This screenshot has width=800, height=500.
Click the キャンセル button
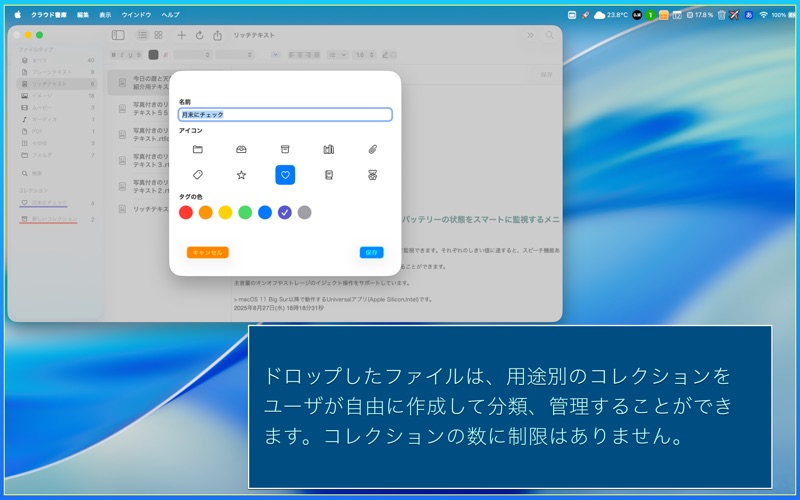pos(208,253)
